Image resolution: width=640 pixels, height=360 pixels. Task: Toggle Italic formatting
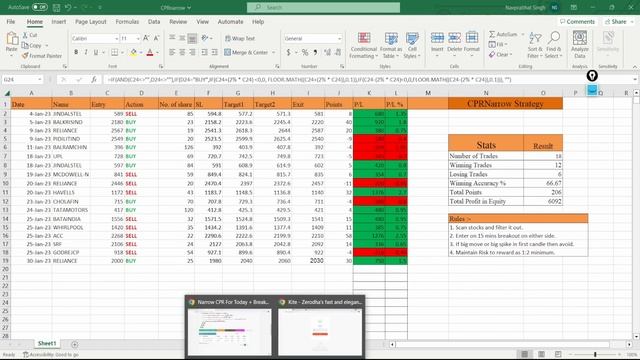pos(86,52)
